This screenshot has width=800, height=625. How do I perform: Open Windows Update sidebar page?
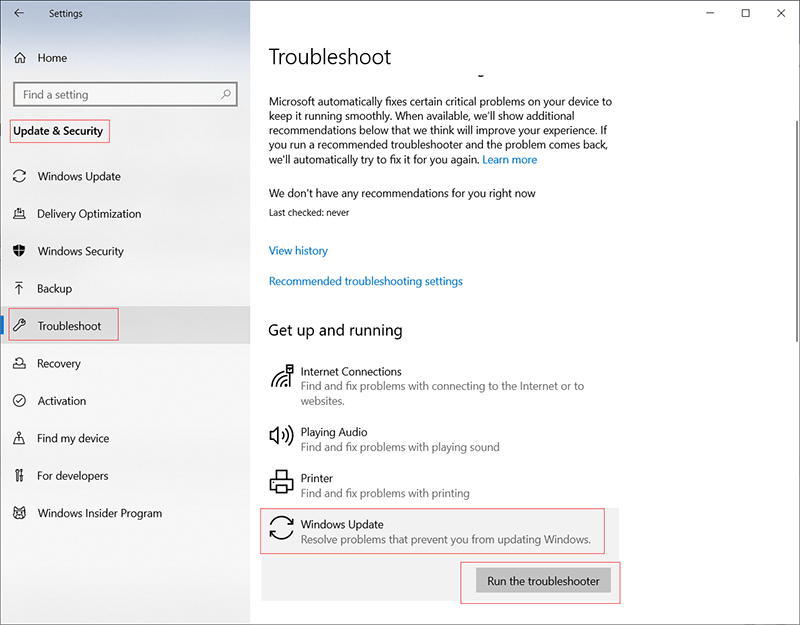click(125, 176)
